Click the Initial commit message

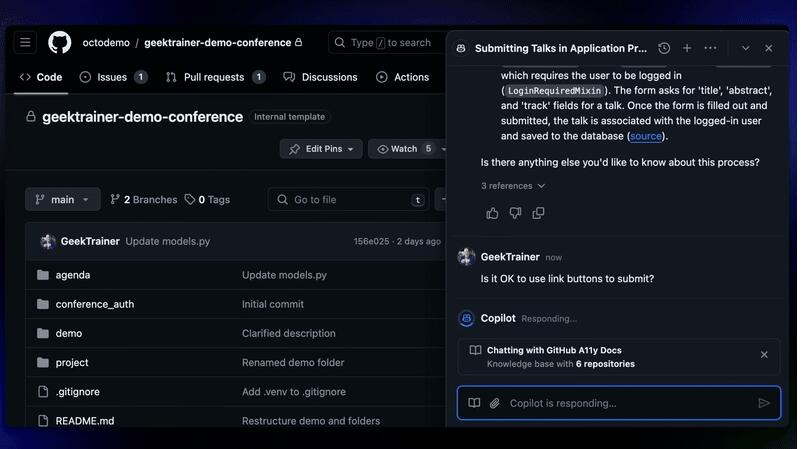(273, 304)
